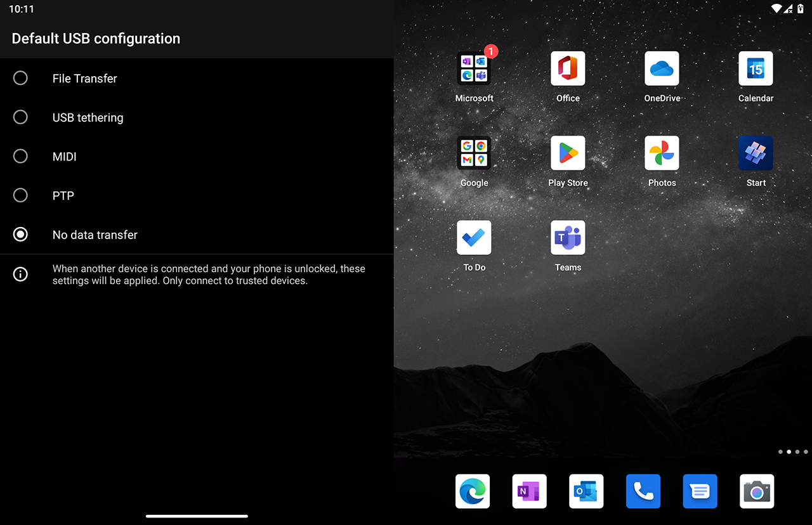Tap the navigation gesture bar
Screen dimensions: 812x525
click(197, 516)
